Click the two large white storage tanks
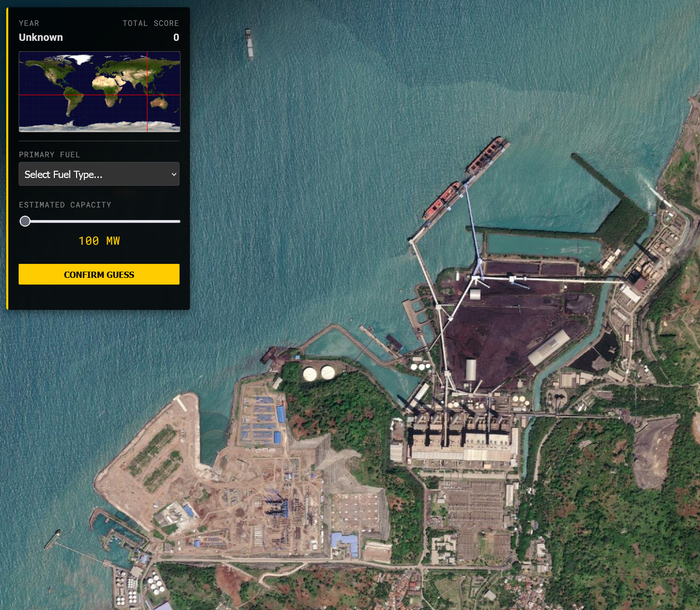Image resolution: width=700 pixels, height=610 pixels. coord(319,373)
